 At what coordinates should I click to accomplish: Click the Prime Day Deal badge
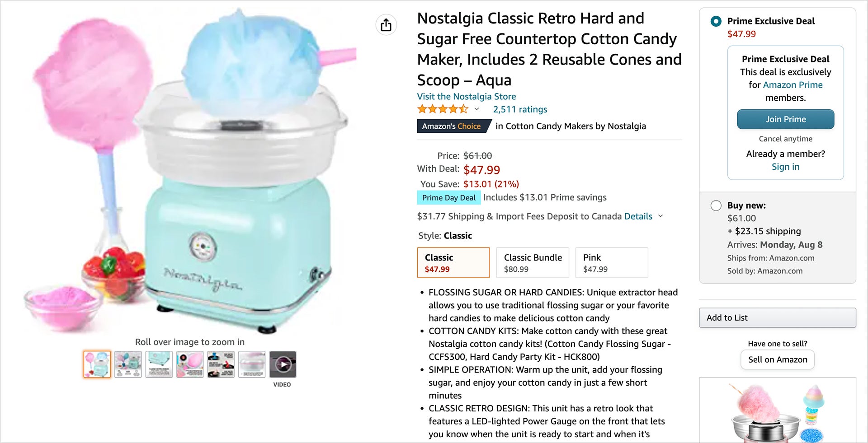coord(448,197)
